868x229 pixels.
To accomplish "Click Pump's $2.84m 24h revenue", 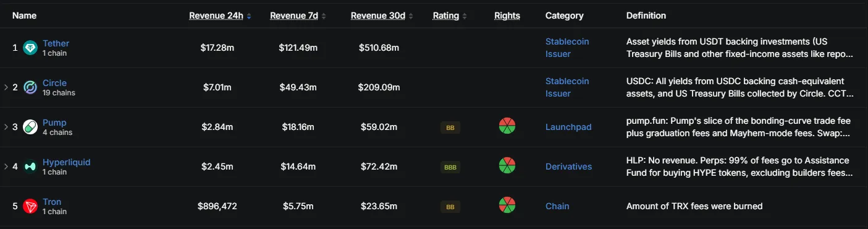I will coord(217,127).
